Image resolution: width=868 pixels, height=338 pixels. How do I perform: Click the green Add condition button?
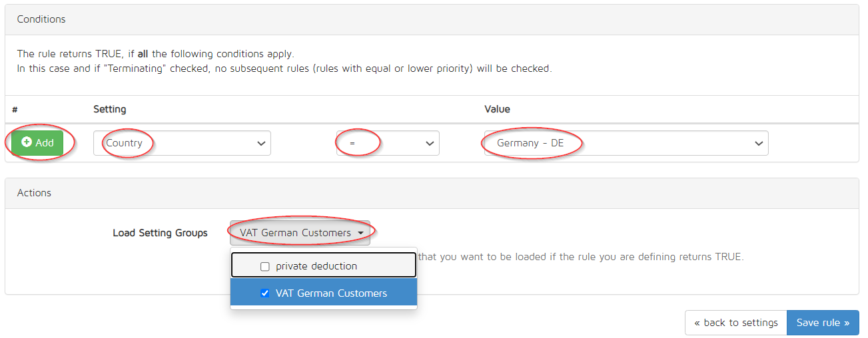37,143
